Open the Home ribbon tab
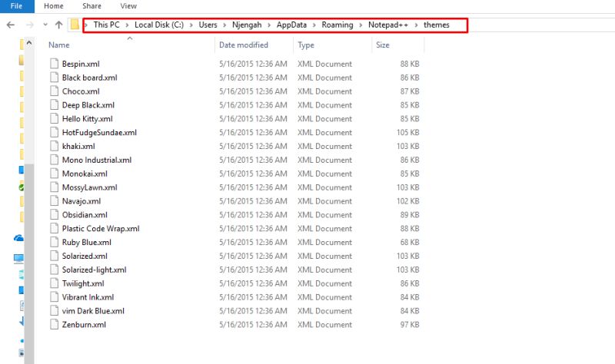Screen dimensions: 615x364 point(53,6)
